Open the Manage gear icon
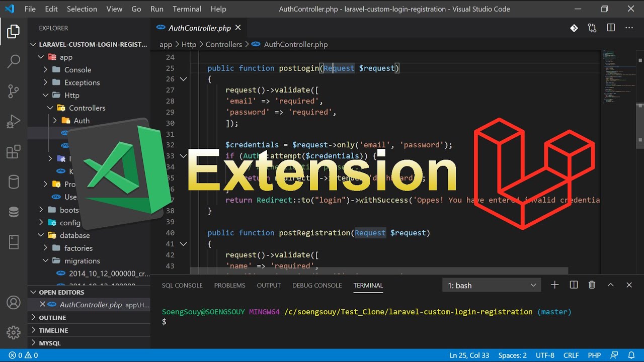This screenshot has width=644, height=362. tap(14, 332)
